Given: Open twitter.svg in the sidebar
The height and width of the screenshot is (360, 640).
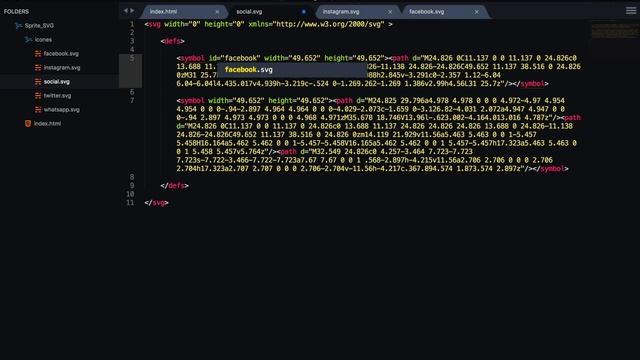Looking at the screenshot, I should (x=58, y=96).
